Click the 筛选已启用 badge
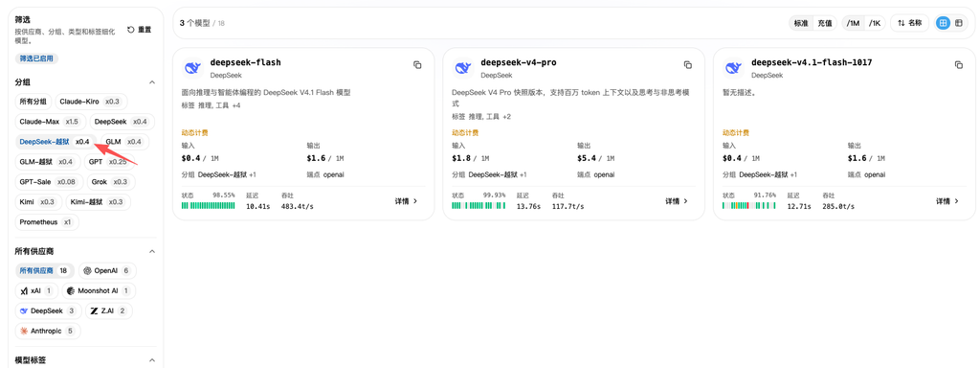This screenshot has height=368, width=980. 36,58
